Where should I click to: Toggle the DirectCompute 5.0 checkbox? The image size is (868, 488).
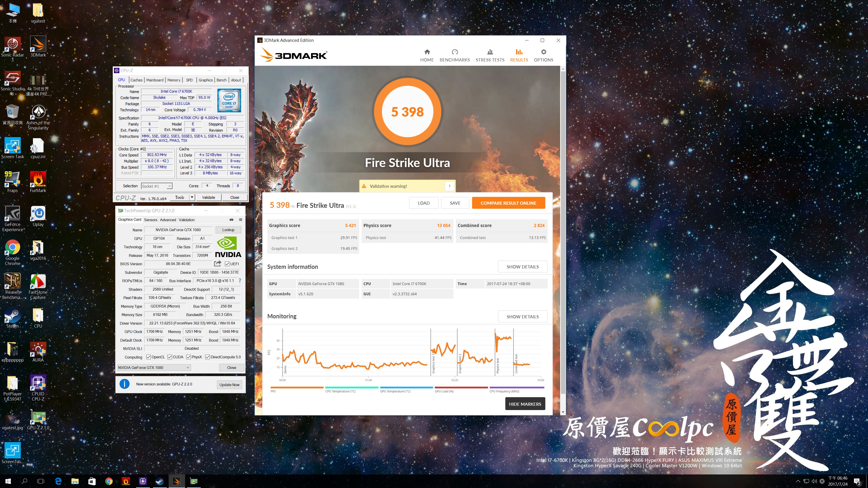click(208, 357)
